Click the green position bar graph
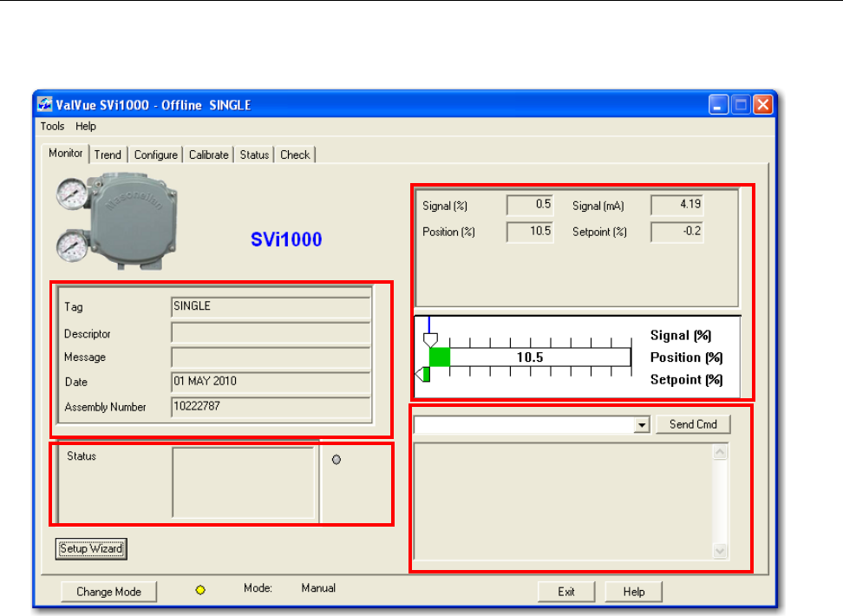This screenshot has height=616, width=843. point(439,357)
